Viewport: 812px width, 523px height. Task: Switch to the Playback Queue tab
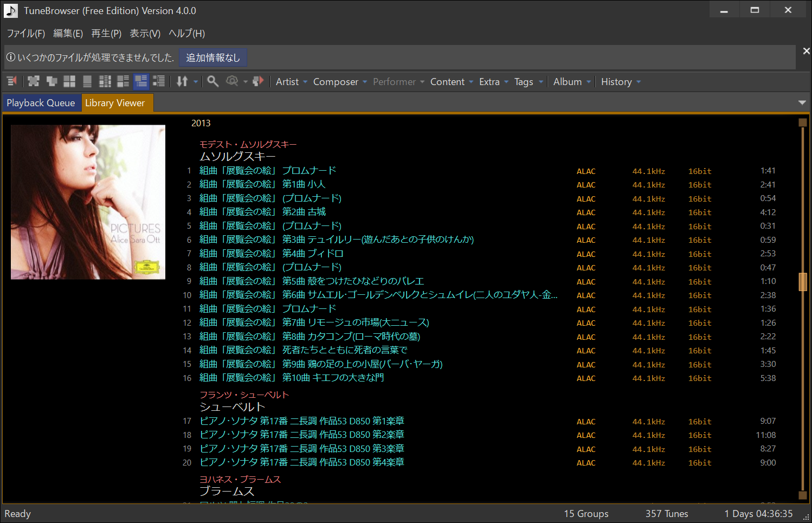[x=41, y=103]
